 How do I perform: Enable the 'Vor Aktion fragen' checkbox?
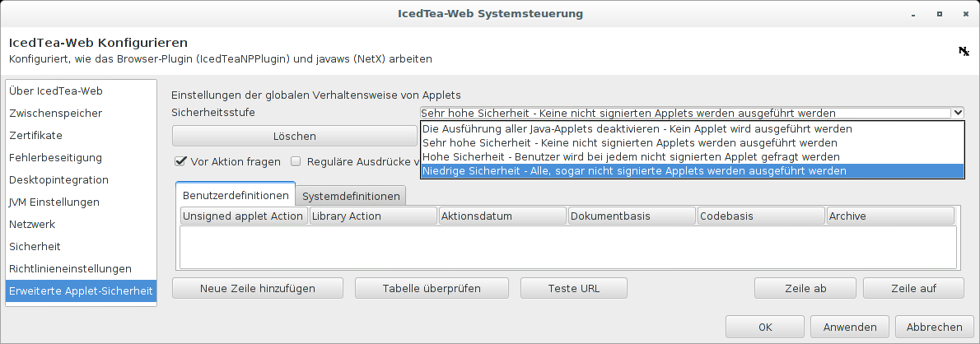pyautogui.click(x=180, y=162)
